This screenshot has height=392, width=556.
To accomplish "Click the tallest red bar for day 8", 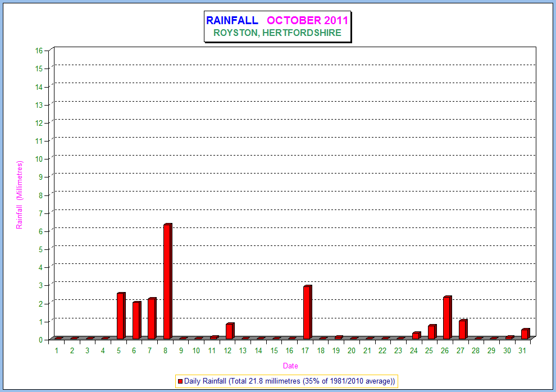I will coord(167,281).
